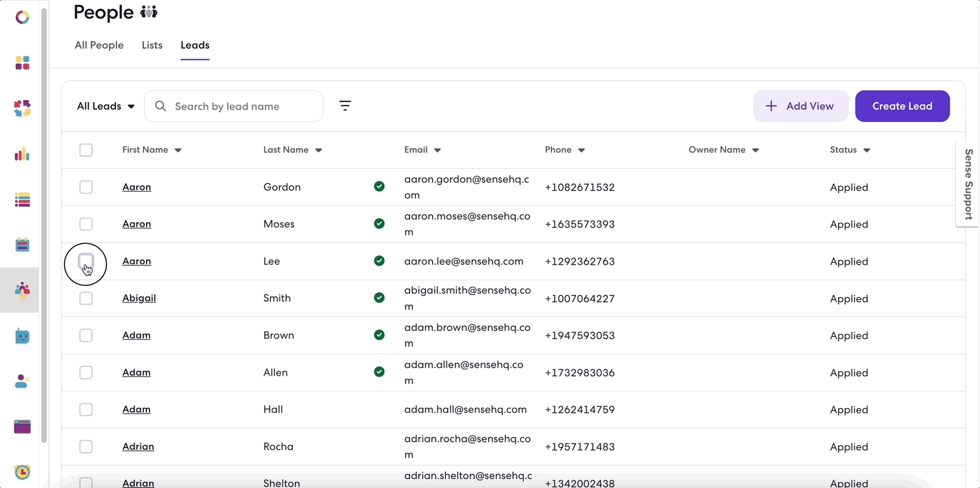Image resolution: width=980 pixels, height=488 pixels.
Task: Open Last Name column sort arrow
Action: (x=318, y=150)
